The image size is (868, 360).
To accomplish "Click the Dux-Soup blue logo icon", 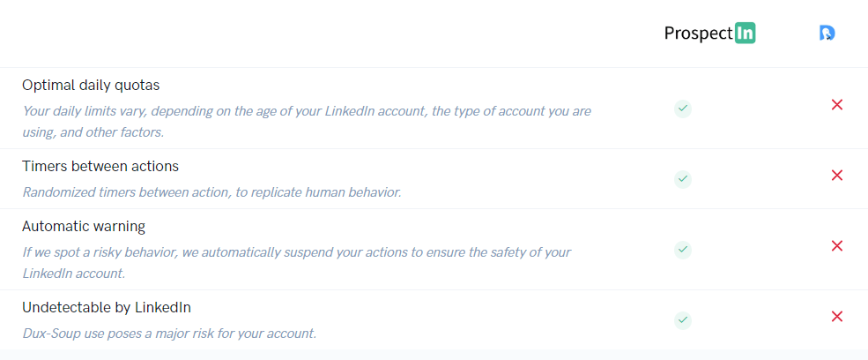I will pos(827,34).
